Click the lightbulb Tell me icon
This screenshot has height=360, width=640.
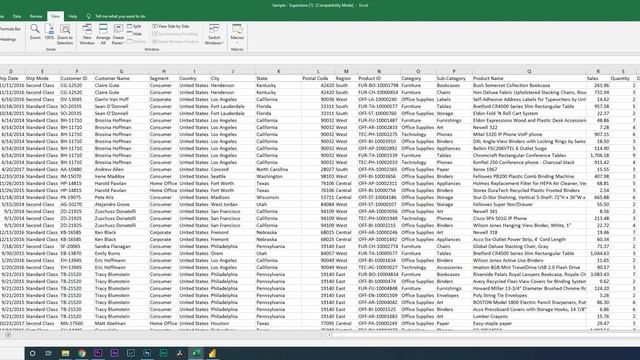pyautogui.click(x=89, y=16)
